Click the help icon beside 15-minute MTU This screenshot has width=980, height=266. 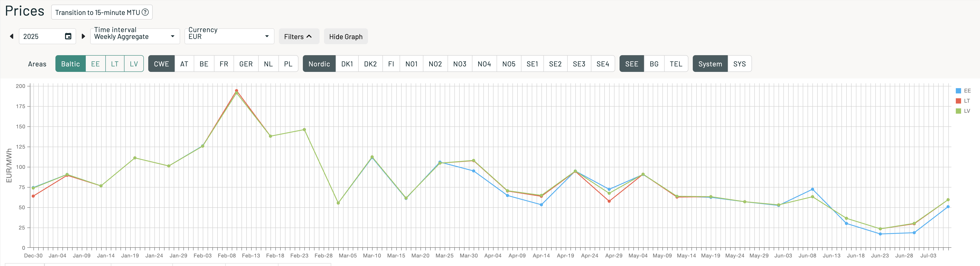coord(145,12)
